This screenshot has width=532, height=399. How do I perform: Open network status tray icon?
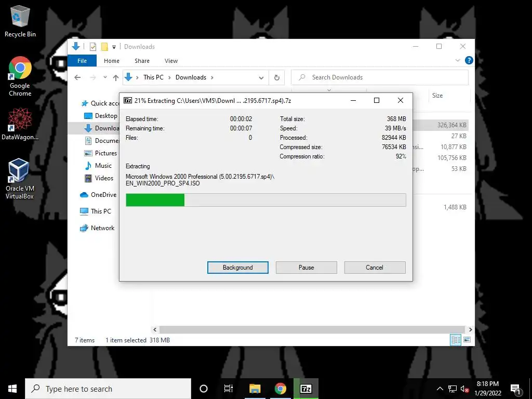[453, 389]
